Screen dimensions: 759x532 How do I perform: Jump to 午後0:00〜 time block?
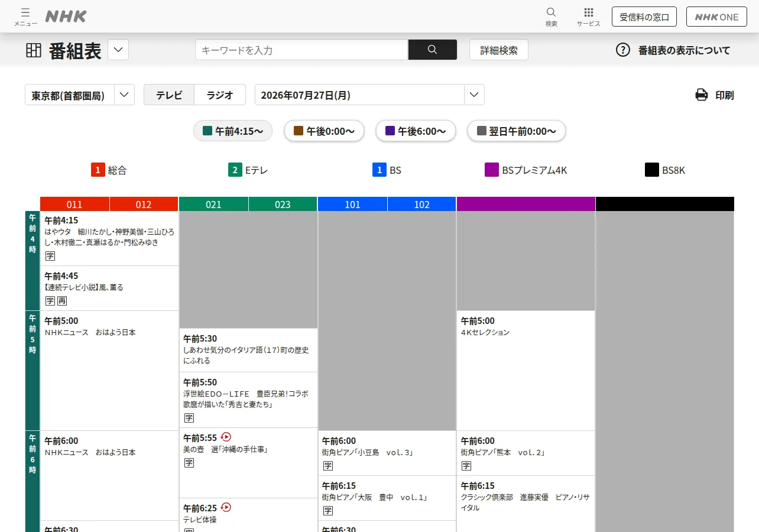click(324, 131)
